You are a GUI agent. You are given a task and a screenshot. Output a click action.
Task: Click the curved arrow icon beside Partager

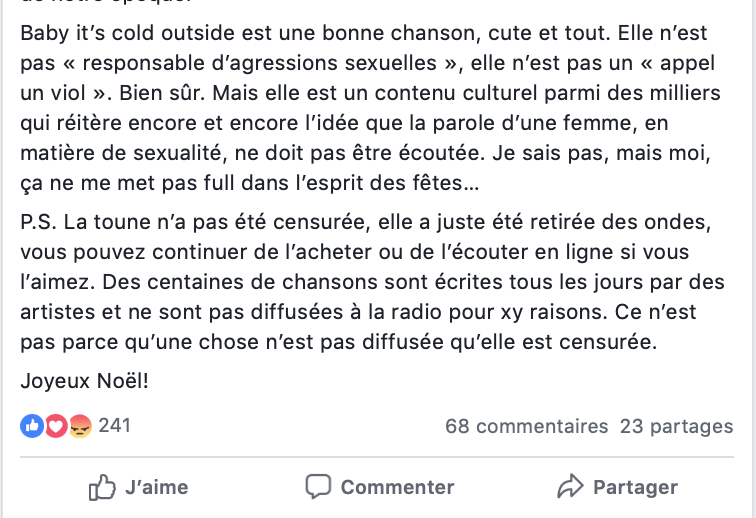(570, 486)
